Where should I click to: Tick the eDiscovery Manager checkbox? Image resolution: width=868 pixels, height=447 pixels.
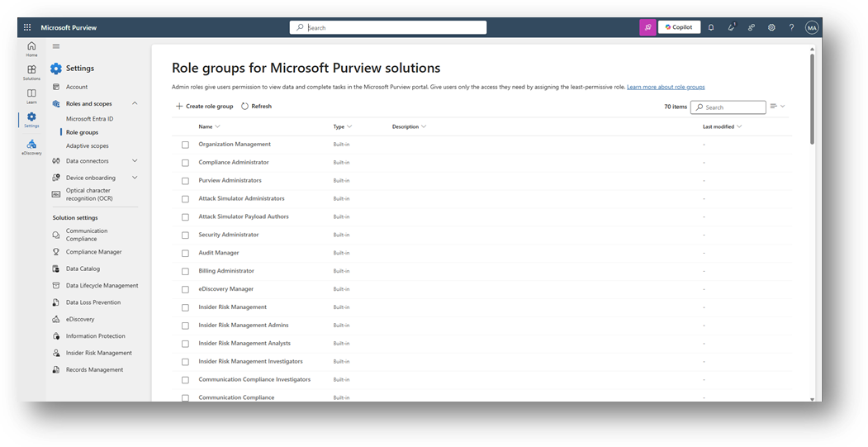pyautogui.click(x=185, y=289)
